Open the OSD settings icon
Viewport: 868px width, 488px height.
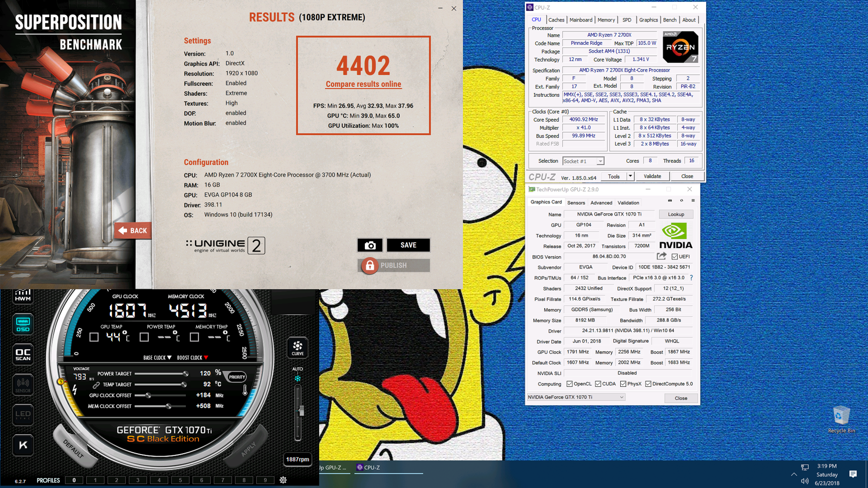[x=23, y=324]
